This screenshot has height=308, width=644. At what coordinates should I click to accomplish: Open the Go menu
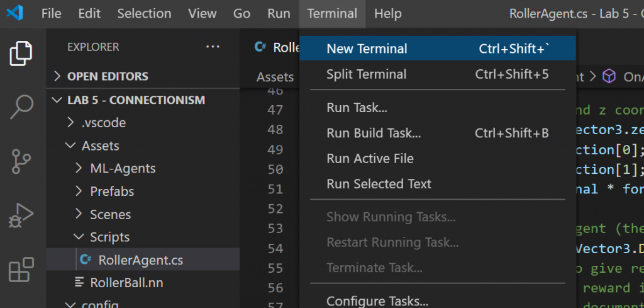241,14
